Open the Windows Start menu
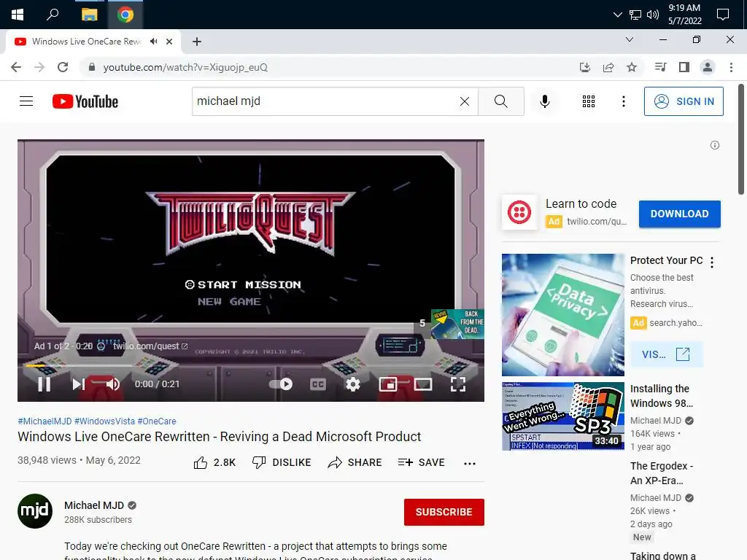747x560 pixels. tap(18, 15)
